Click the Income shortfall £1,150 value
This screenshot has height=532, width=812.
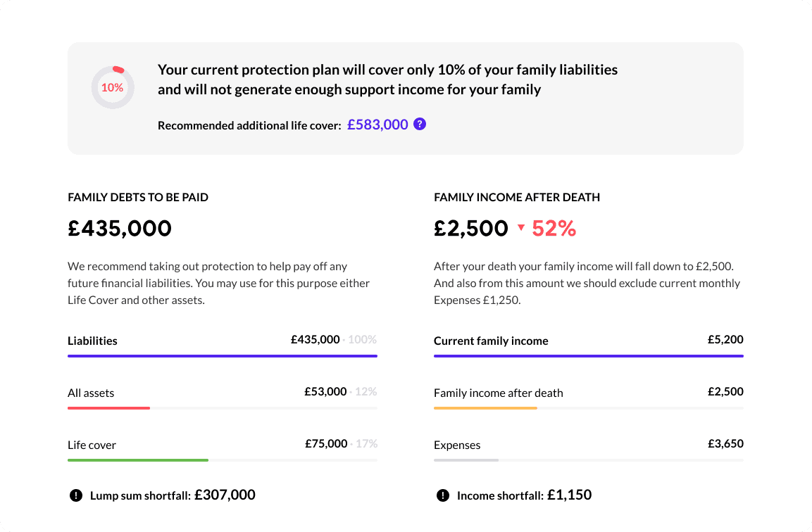pyautogui.click(x=569, y=495)
